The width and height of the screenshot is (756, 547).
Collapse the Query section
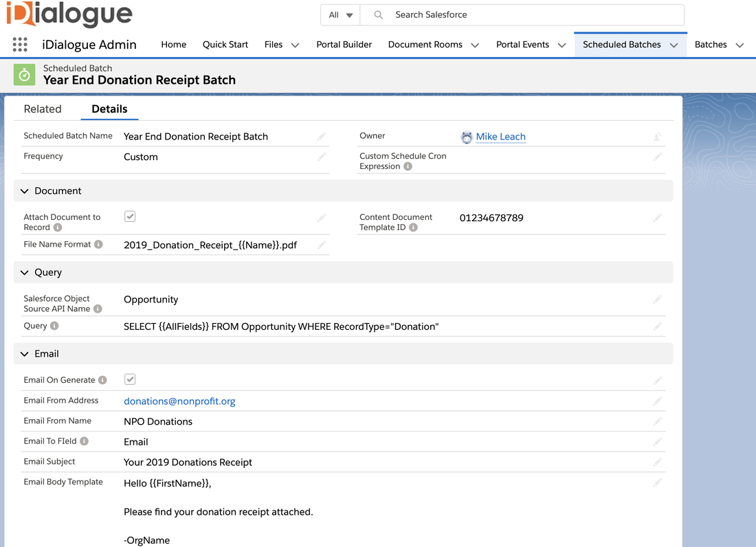pyautogui.click(x=25, y=273)
